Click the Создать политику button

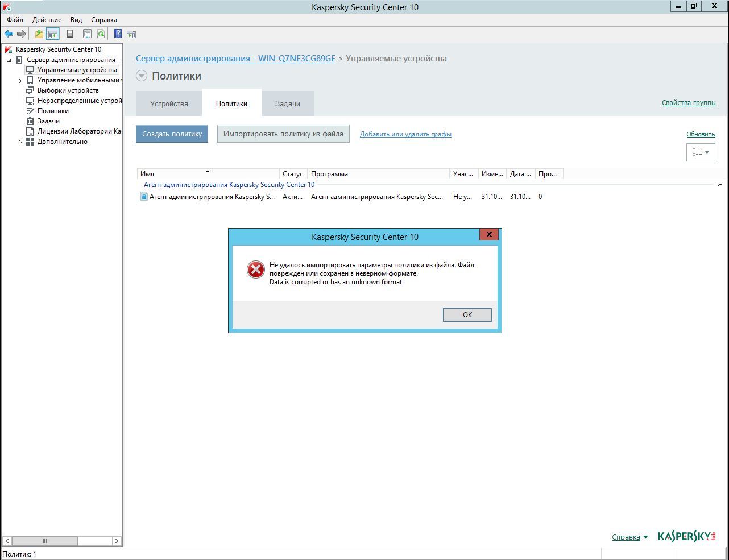pos(172,134)
